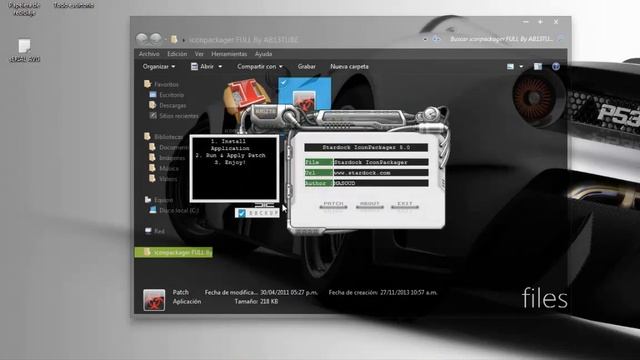Click the address bar path text
Screen dimensions: 640x360
[244, 40]
